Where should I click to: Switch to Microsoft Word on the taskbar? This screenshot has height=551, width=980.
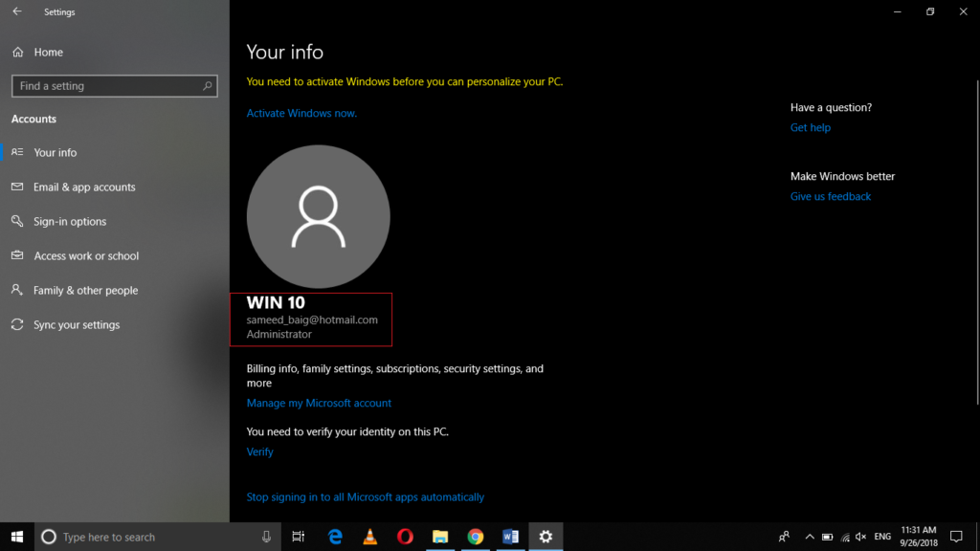tap(511, 537)
